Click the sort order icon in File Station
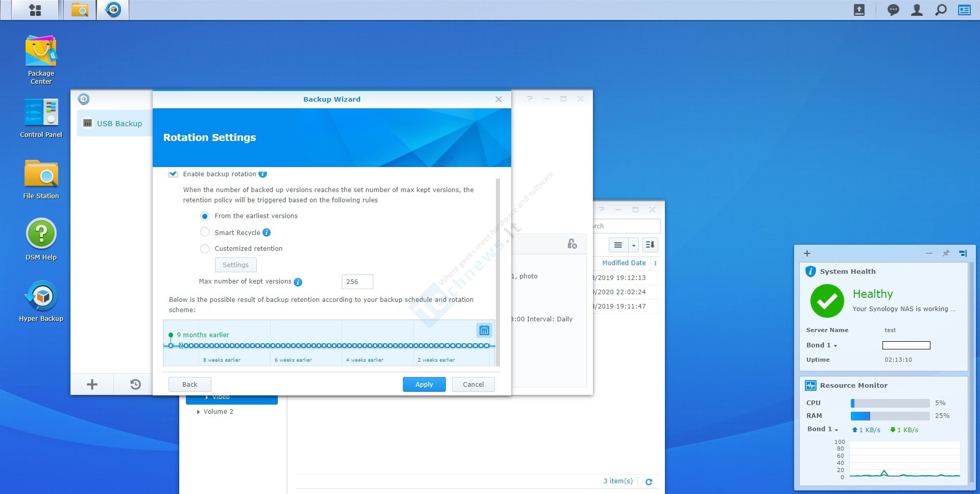The image size is (980, 494). (650, 245)
